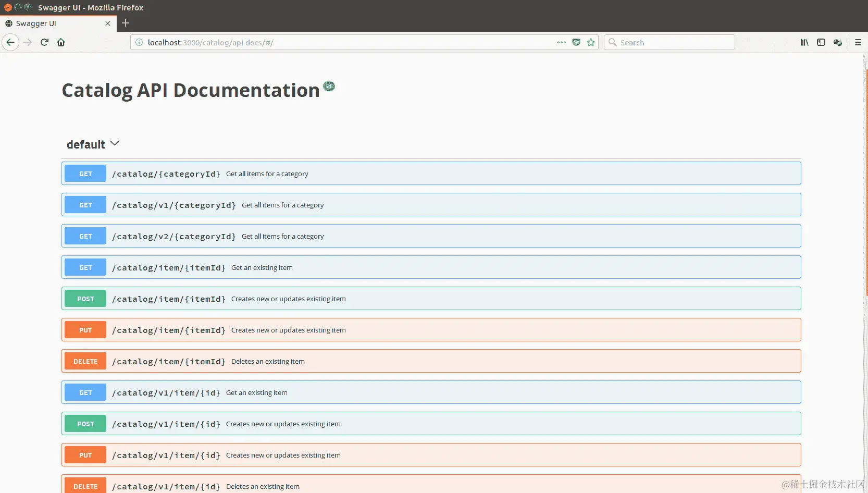868x493 pixels.
Task: Collapse the default section chevron
Action: 115,143
